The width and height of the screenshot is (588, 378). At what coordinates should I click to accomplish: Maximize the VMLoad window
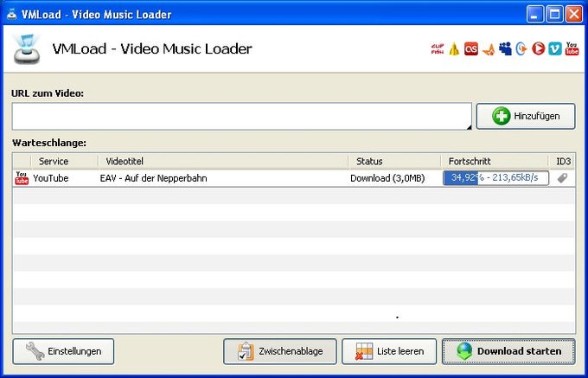click(x=554, y=15)
